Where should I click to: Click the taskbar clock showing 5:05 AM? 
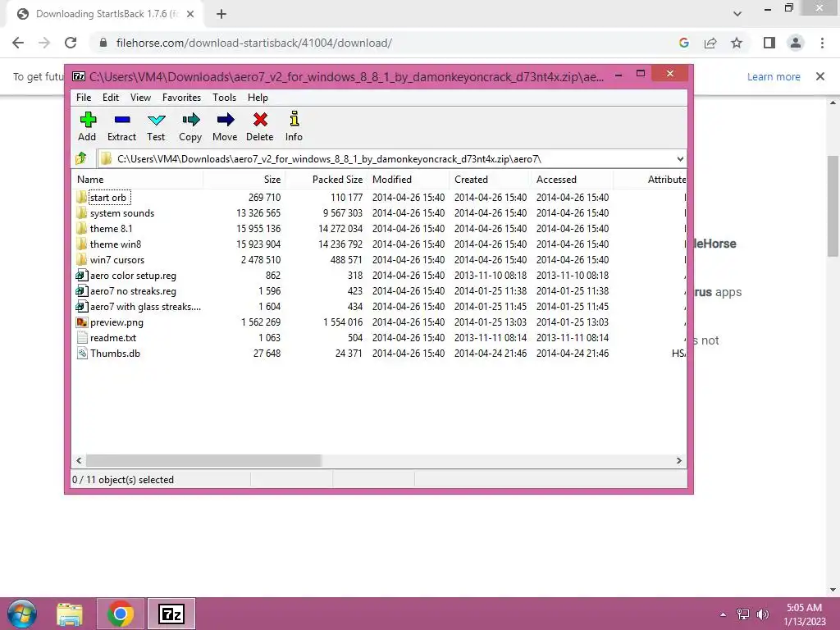[804, 614]
